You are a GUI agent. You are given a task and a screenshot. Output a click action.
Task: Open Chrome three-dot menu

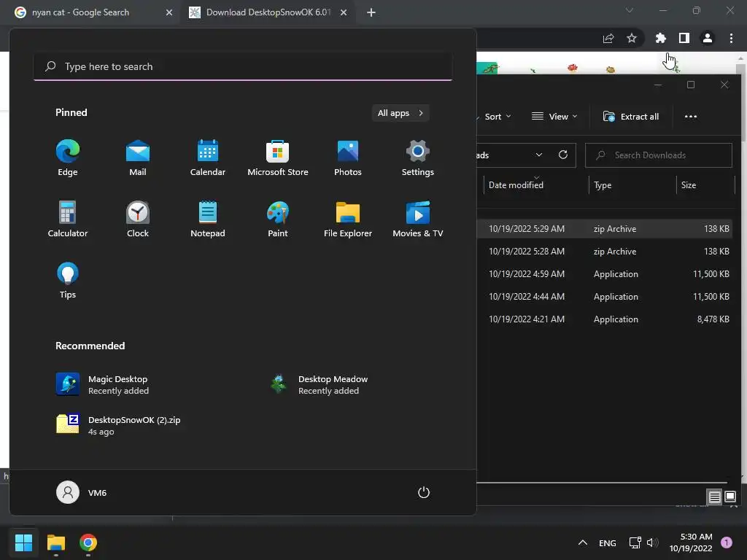coord(731,38)
